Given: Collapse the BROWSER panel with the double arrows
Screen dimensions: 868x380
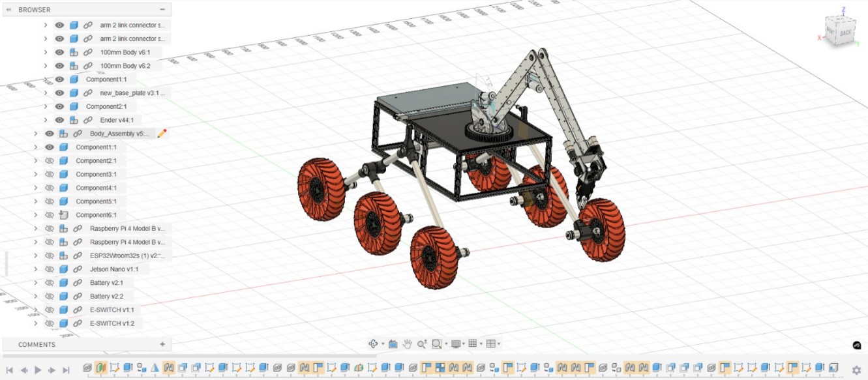Looking at the screenshot, I should [x=7, y=9].
